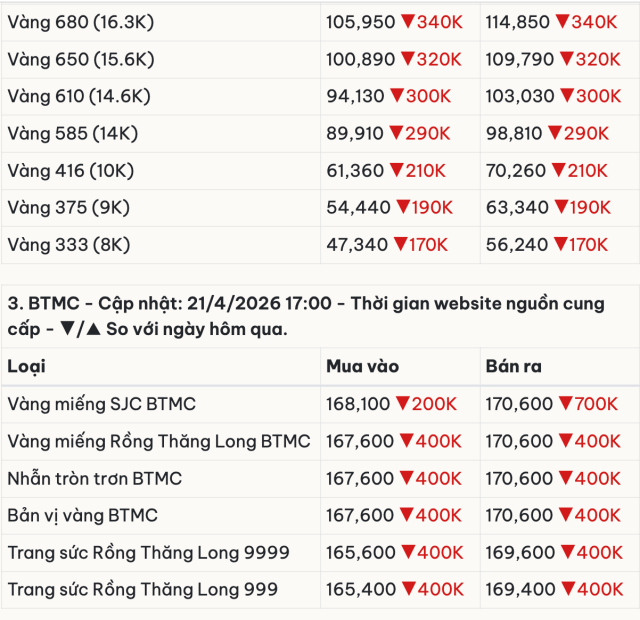Screen dimensions: 640x620
Task: Click the Vàng 680 (16.3K) row label
Action: 80,21
